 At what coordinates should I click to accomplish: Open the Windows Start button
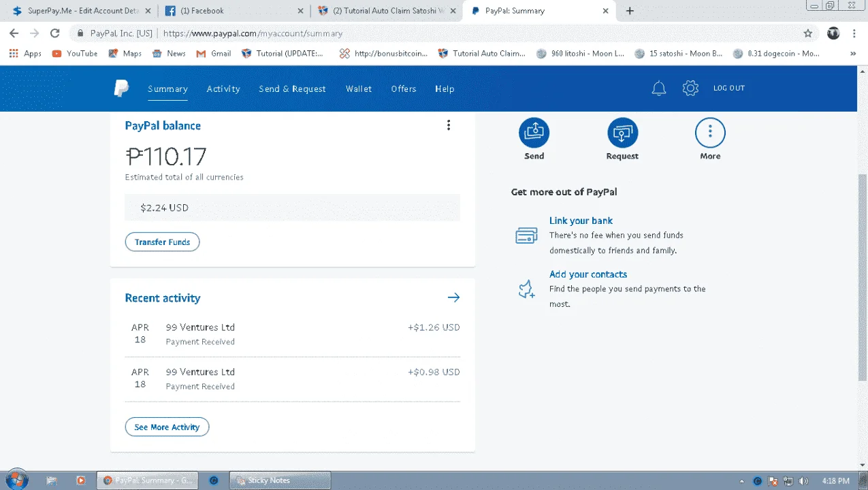point(16,480)
